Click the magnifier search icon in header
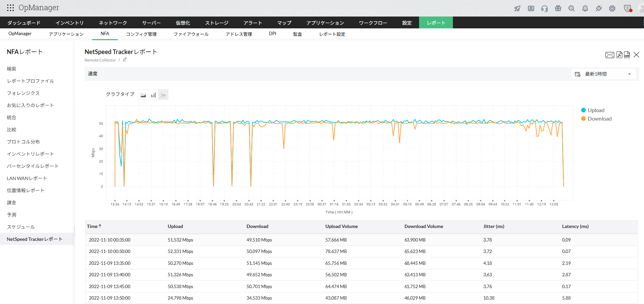644x304 pixels. [x=572, y=8]
